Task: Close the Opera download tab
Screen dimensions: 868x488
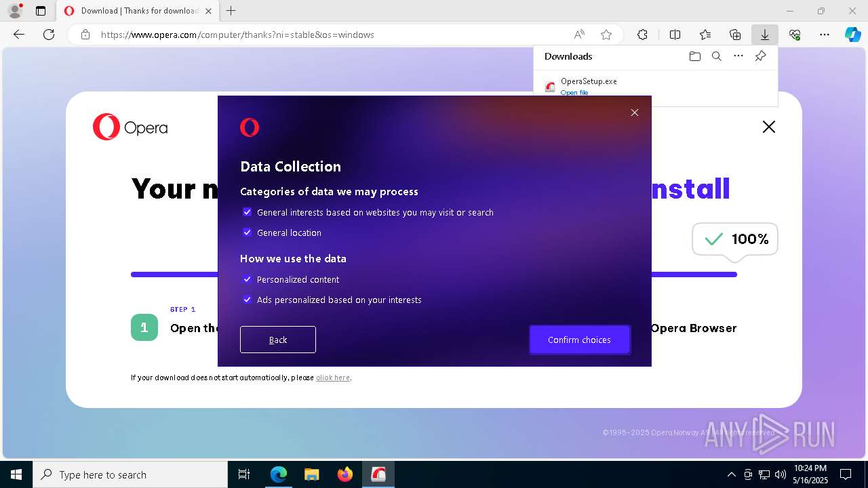Action: [208, 11]
